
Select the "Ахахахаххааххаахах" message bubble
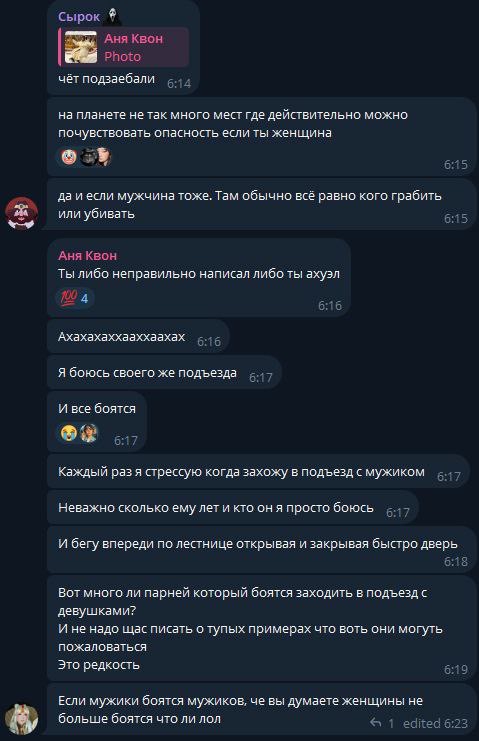[x=138, y=336]
